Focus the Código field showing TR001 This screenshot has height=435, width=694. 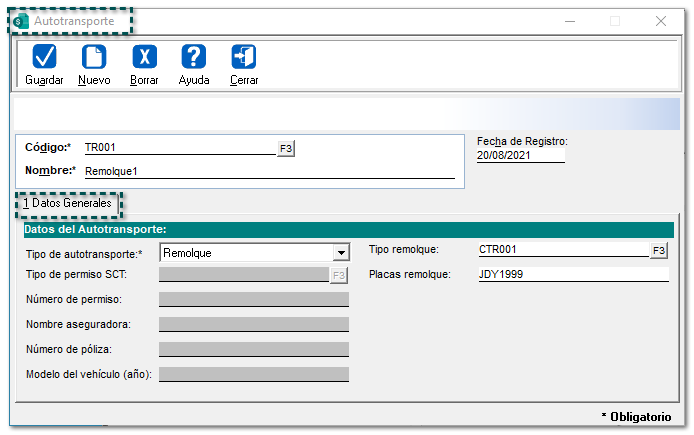pos(180,147)
